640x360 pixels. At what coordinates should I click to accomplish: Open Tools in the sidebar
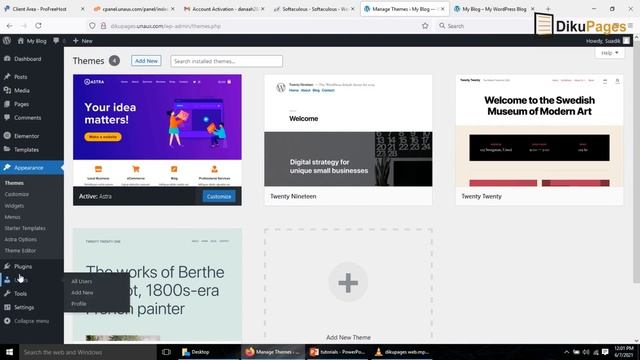coord(20,293)
